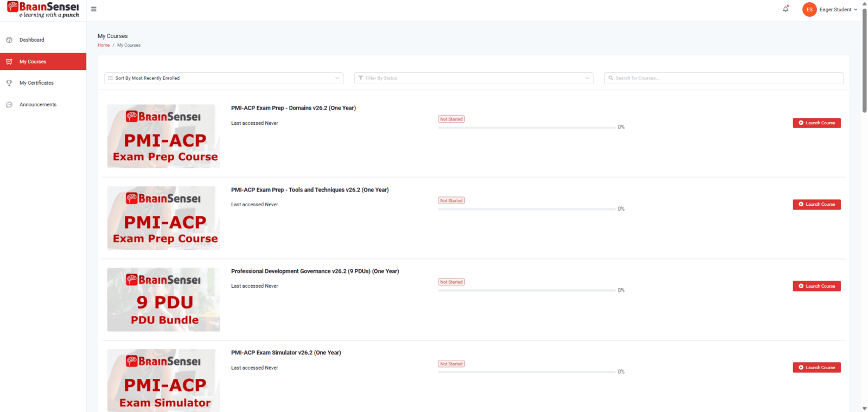Click the ES user avatar icon
This screenshot has height=412, width=868.
(x=809, y=9)
